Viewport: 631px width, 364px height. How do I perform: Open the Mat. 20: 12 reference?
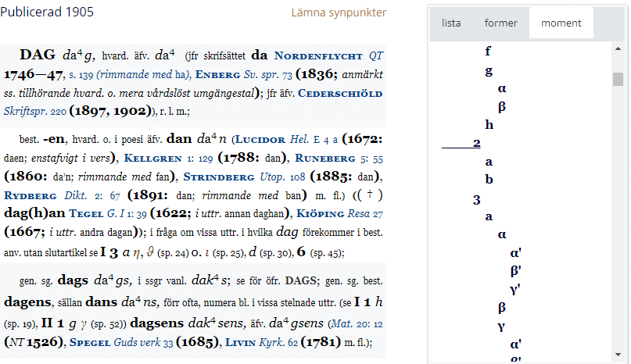[x=356, y=324]
